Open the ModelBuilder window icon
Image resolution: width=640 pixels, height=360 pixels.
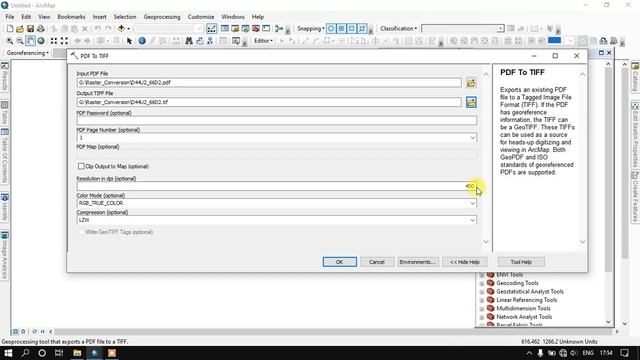coord(279,29)
